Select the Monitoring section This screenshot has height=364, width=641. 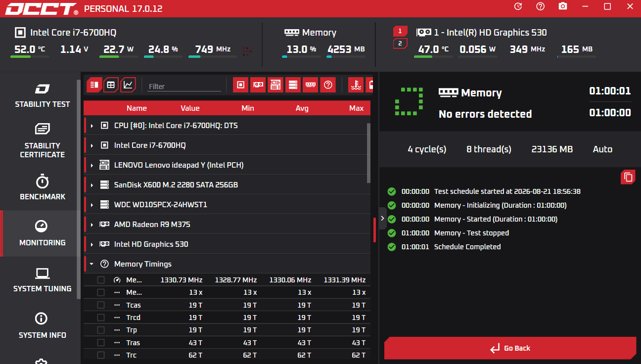coord(40,233)
